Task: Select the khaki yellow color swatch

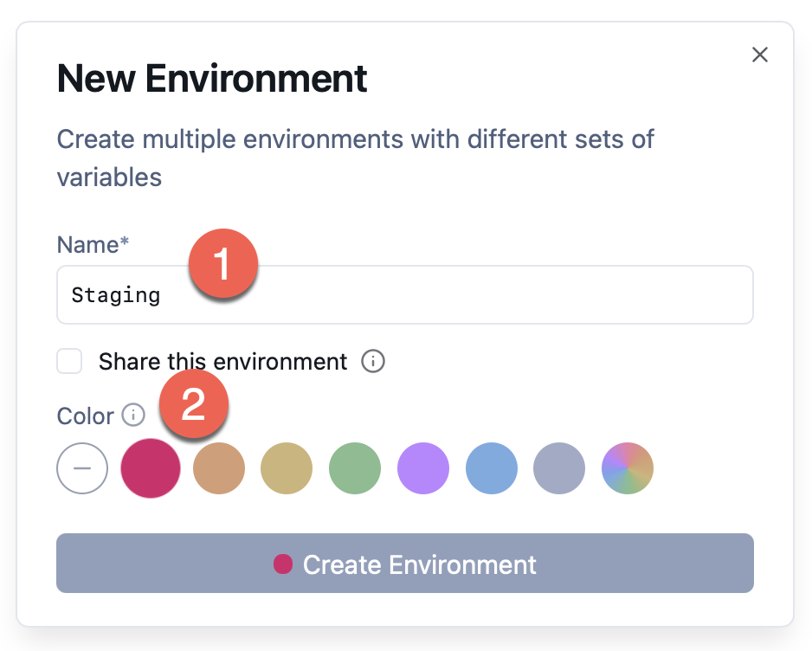Action: pyautogui.click(x=287, y=468)
